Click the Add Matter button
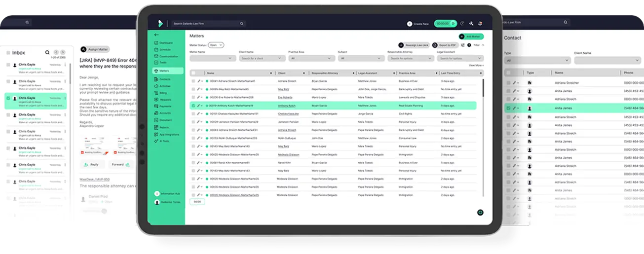Image resolution: width=644 pixels, height=254 pixels. [x=471, y=36]
